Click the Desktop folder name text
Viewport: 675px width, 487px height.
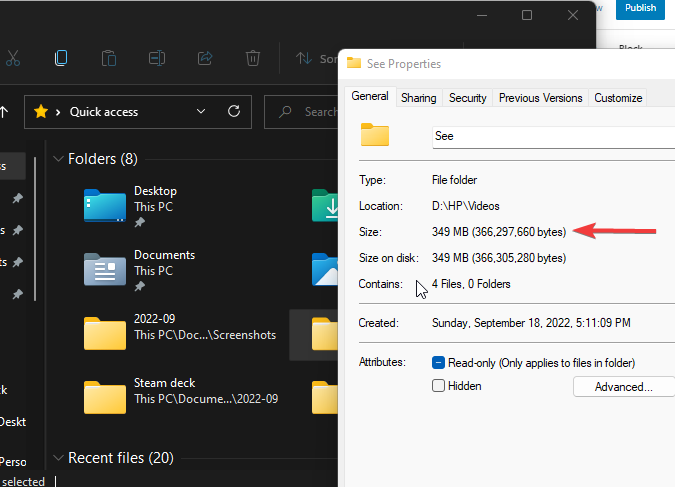pyautogui.click(x=155, y=191)
